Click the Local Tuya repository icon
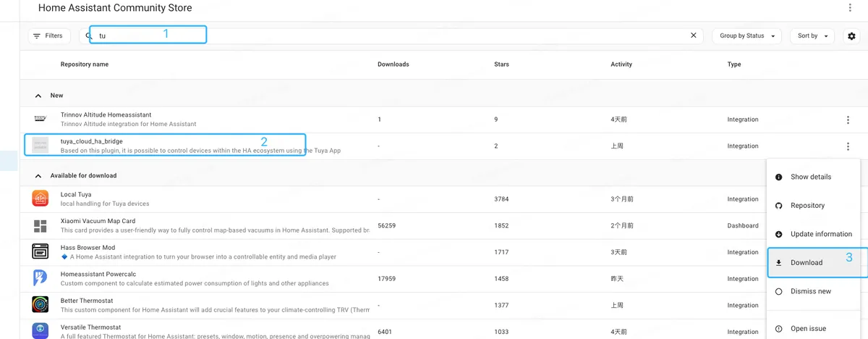 [x=41, y=198]
